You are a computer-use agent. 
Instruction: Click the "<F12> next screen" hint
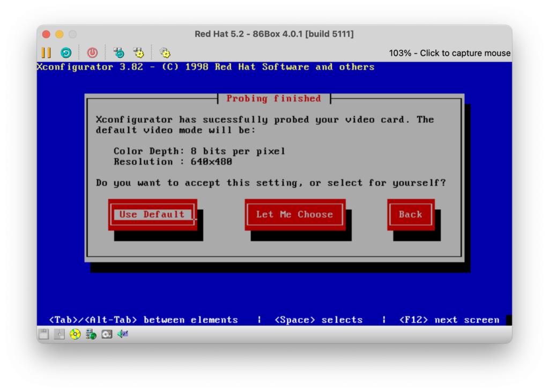[449, 320]
